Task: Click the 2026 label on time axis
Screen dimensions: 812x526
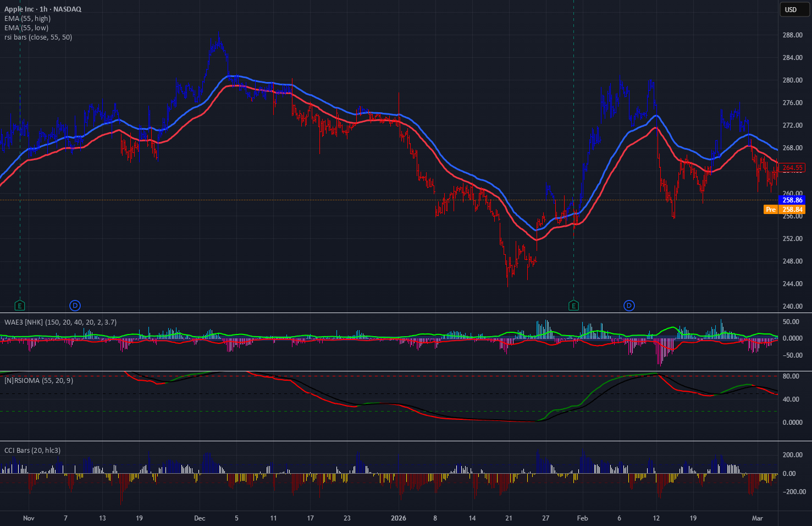Action: (398, 518)
